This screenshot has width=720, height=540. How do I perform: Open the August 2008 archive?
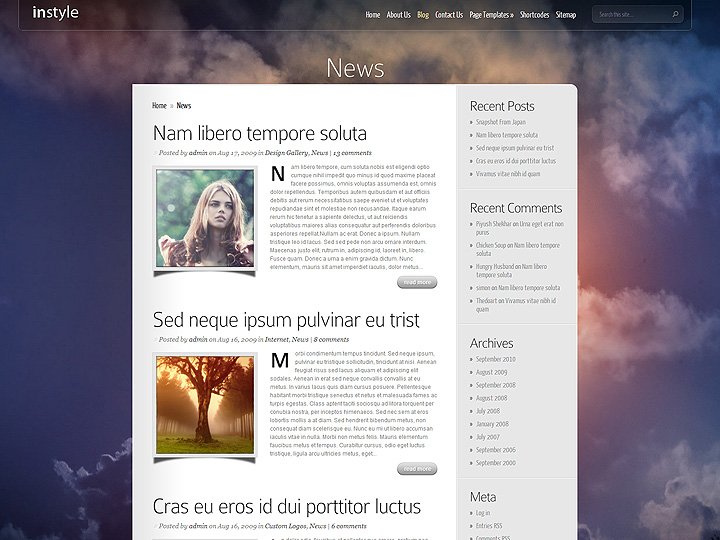click(491, 398)
